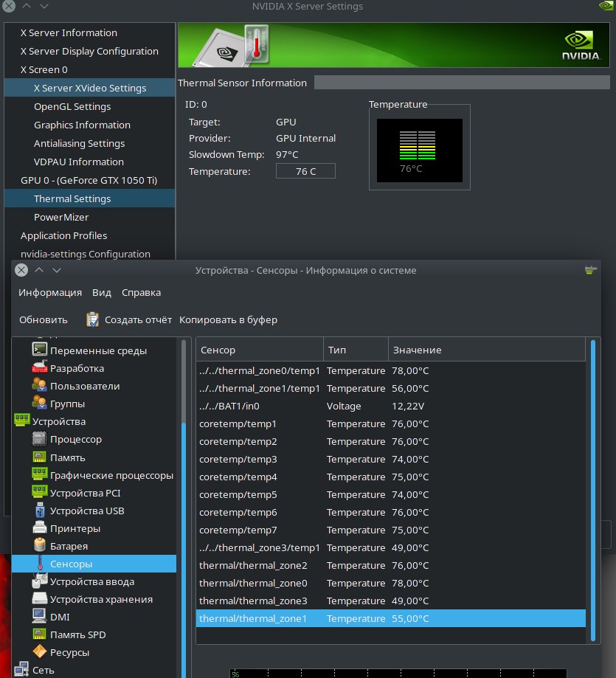Click the Ресурсы diamond icon
616x678 pixels.
[x=39, y=651]
